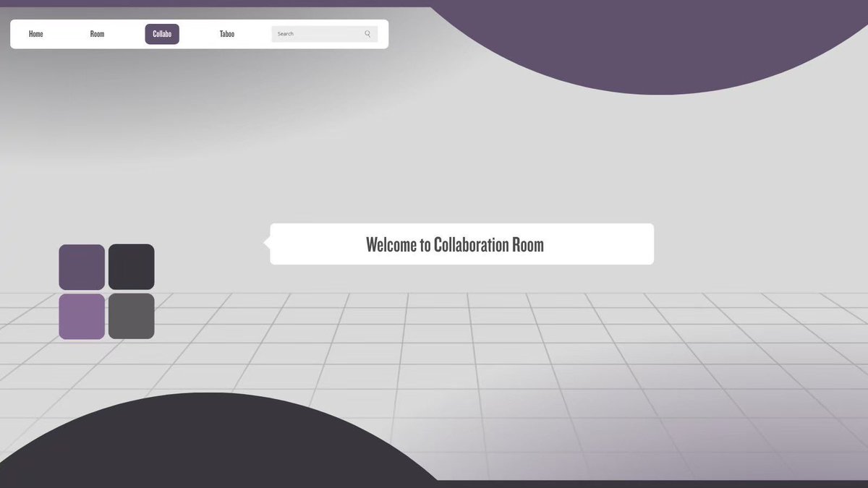The width and height of the screenshot is (868, 488).
Task: Select the dark purple top-left square tile
Action: point(82,267)
